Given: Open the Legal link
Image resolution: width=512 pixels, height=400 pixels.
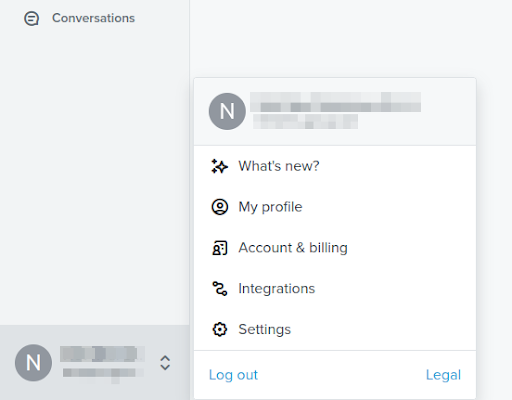Looking at the screenshot, I should tap(443, 375).
